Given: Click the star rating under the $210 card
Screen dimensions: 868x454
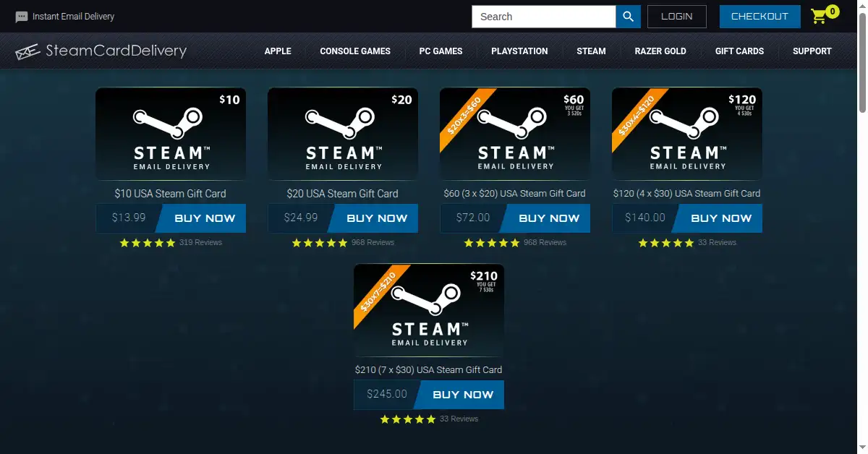Looking at the screenshot, I should click(408, 419).
